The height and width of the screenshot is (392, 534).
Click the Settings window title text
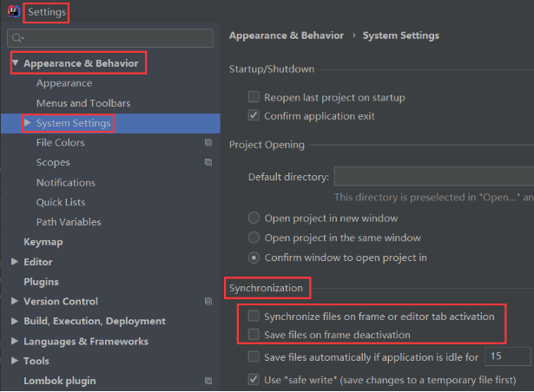tap(47, 12)
